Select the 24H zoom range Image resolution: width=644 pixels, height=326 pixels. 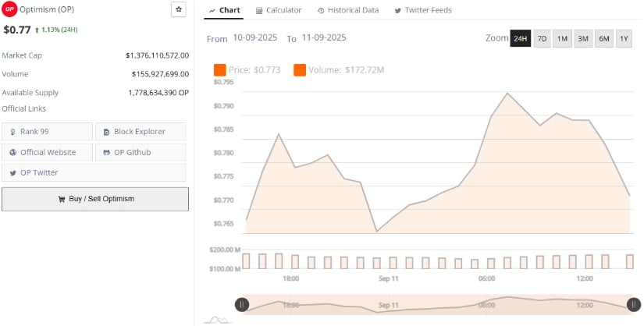(521, 38)
